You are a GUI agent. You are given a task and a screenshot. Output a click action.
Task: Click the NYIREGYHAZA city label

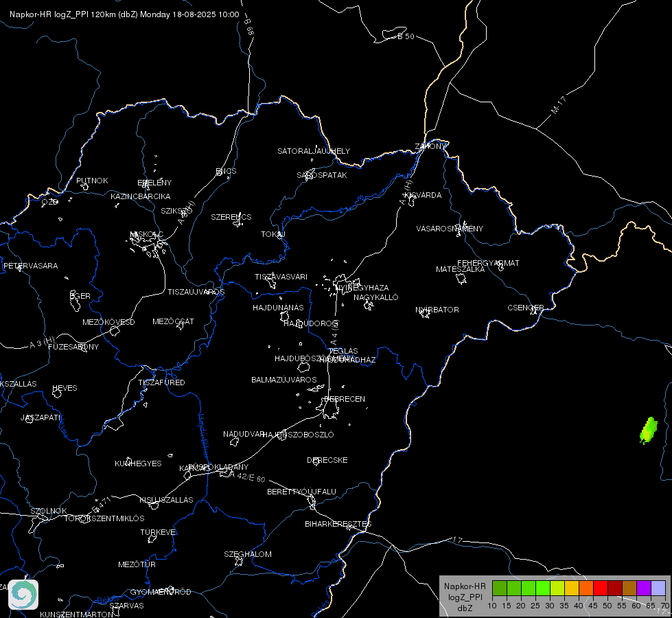[362, 288]
